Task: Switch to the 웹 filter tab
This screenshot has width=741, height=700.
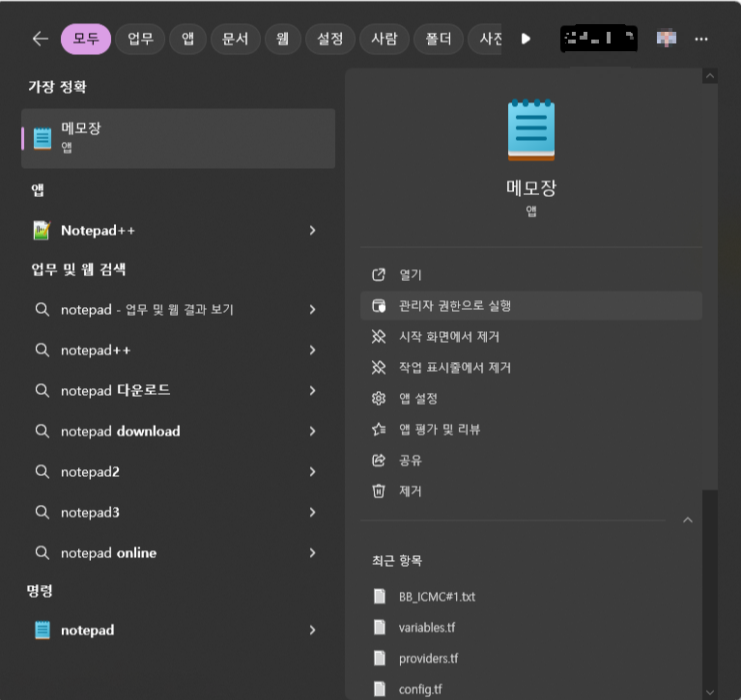Action: click(283, 39)
